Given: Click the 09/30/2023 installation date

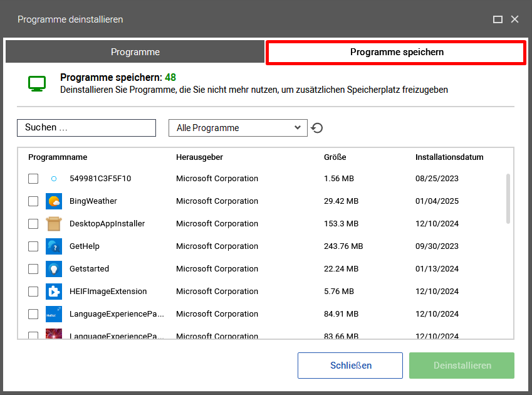Looking at the screenshot, I should point(437,246).
